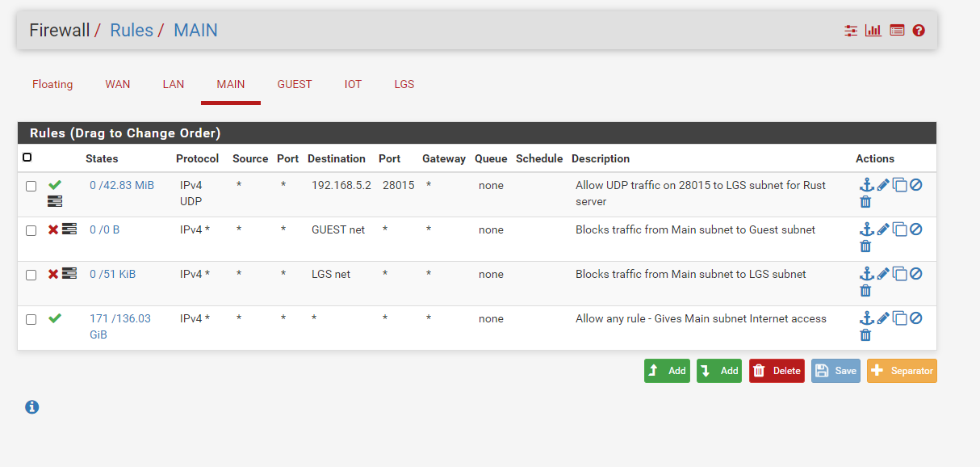Click the blue info icon below the table
Viewport: 980px width, 467px height.
(x=32, y=406)
